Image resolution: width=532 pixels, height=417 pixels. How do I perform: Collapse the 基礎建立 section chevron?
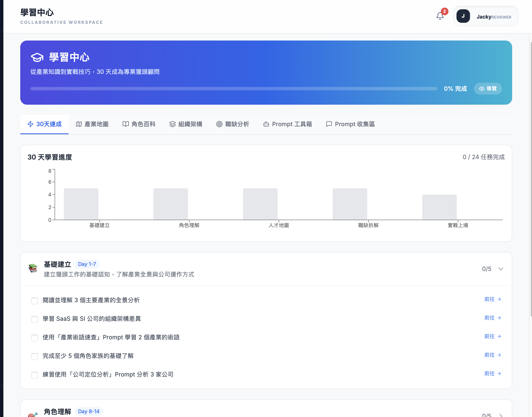pyautogui.click(x=501, y=269)
